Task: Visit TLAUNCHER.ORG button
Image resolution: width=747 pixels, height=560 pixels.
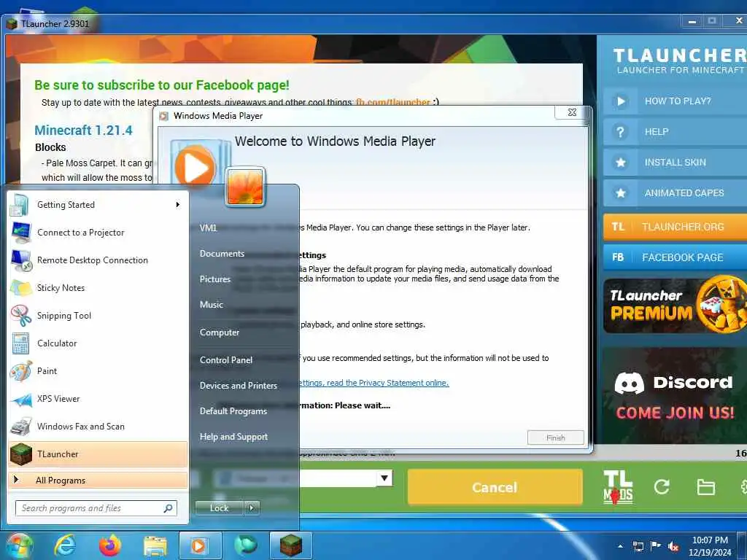Action: tap(676, 227)
